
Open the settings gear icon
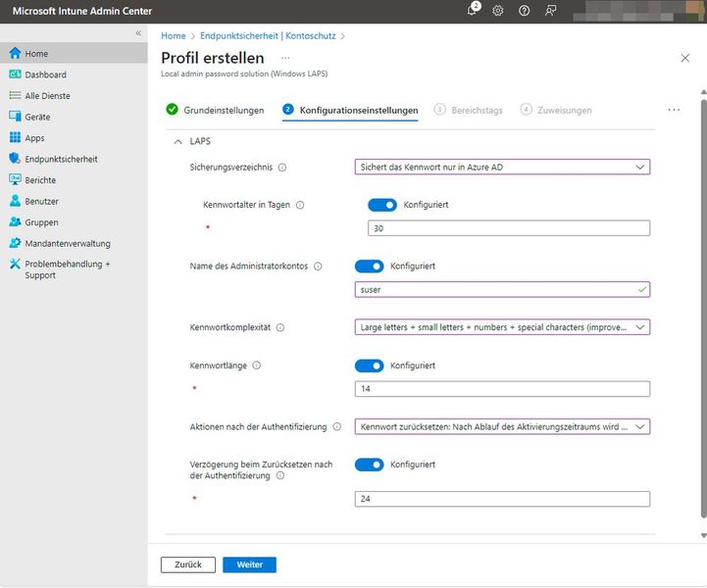[498, 11]
